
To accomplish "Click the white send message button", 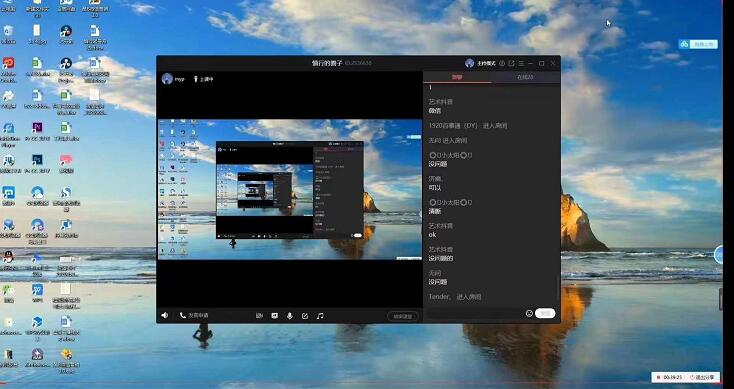I will point(545,314).
